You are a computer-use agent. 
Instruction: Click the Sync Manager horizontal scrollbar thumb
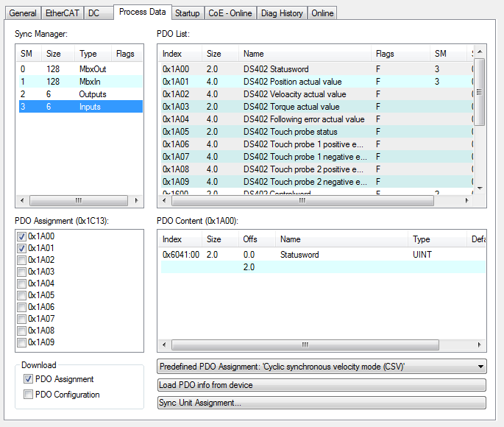click(79, 201)
